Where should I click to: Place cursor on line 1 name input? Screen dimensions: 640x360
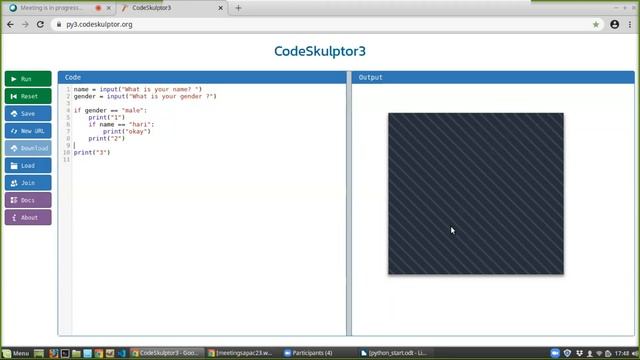point(138,89)
